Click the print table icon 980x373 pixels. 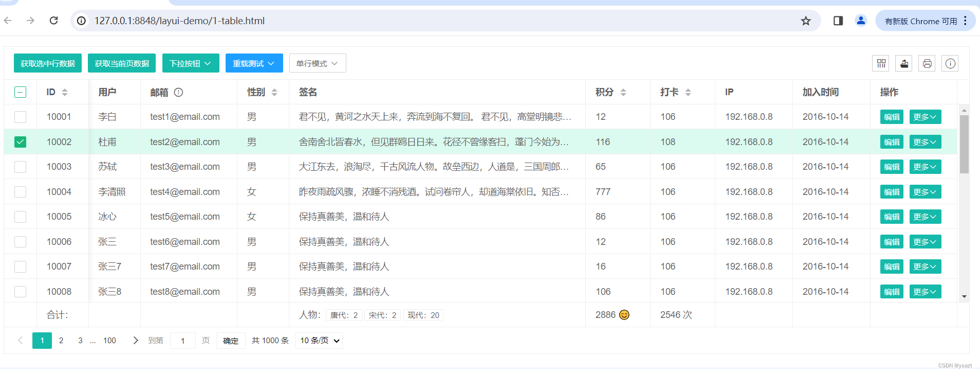(x=927, y=63)
